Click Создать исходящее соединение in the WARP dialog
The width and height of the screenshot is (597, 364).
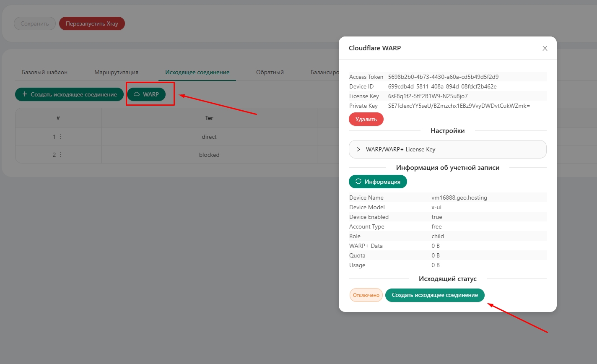coord(434,295)
